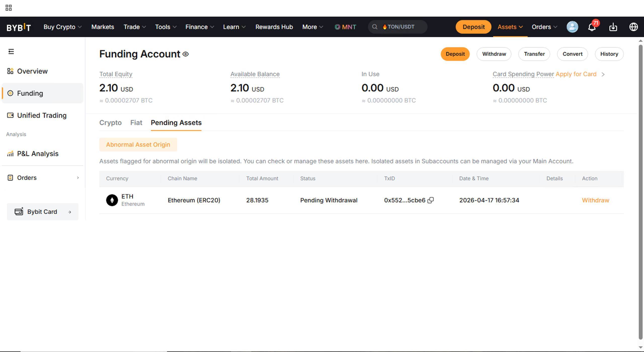Click the 28.1935 total amount

(x=257, y=200)
